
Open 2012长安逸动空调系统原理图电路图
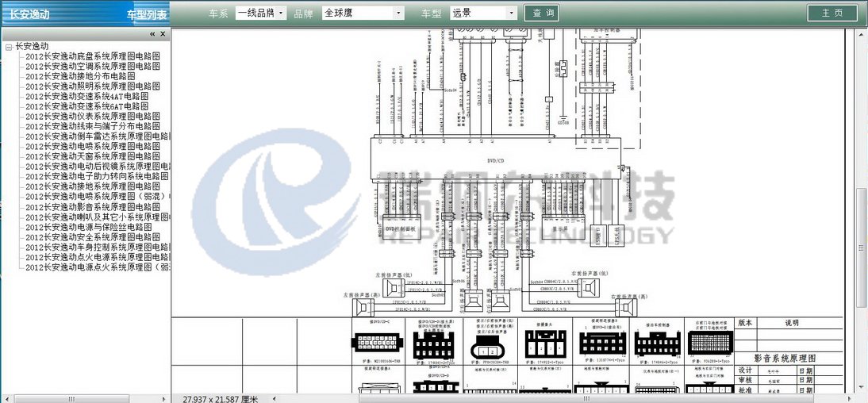coord(92,67)
